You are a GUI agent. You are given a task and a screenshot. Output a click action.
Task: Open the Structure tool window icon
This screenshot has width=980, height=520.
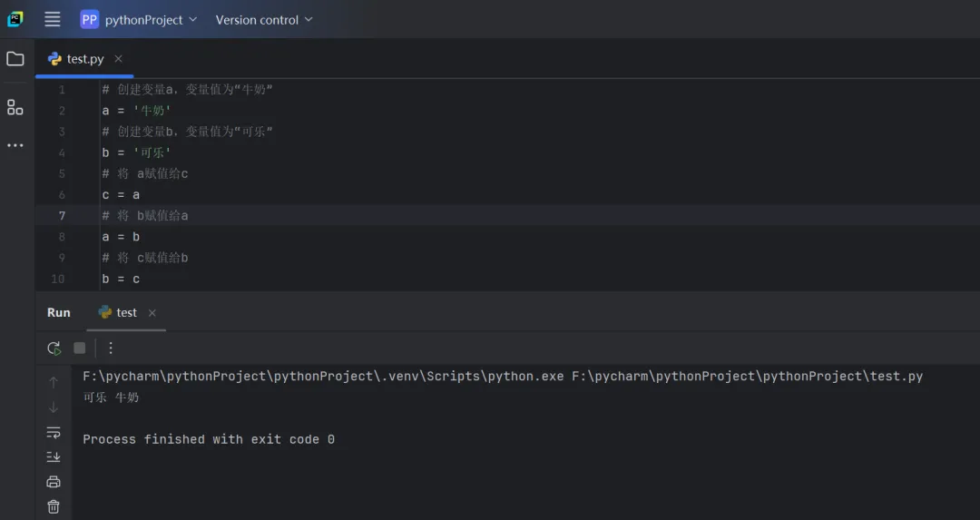15,107
